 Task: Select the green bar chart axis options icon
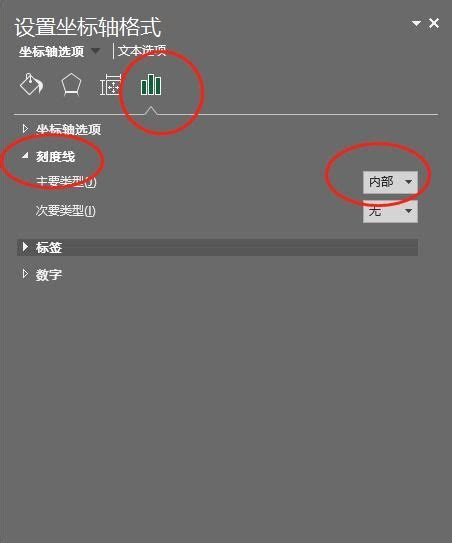tap(151, 84)
